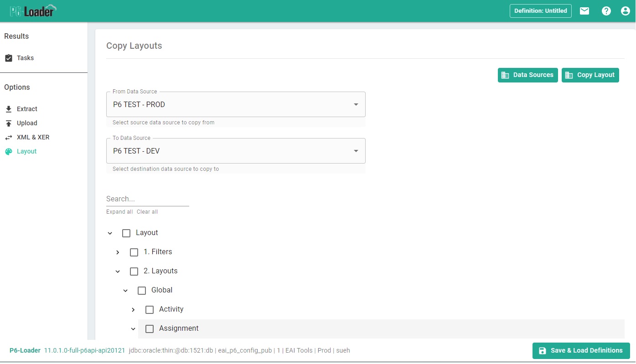Open the From Data Source dropdown
Image resolution: width=636 pixels, height=364 pixels.
[236, 104]
